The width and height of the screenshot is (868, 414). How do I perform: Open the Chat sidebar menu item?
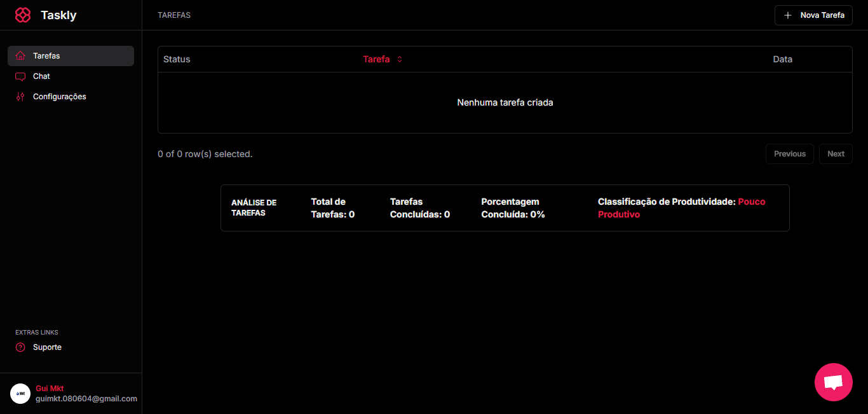point(42,76)
